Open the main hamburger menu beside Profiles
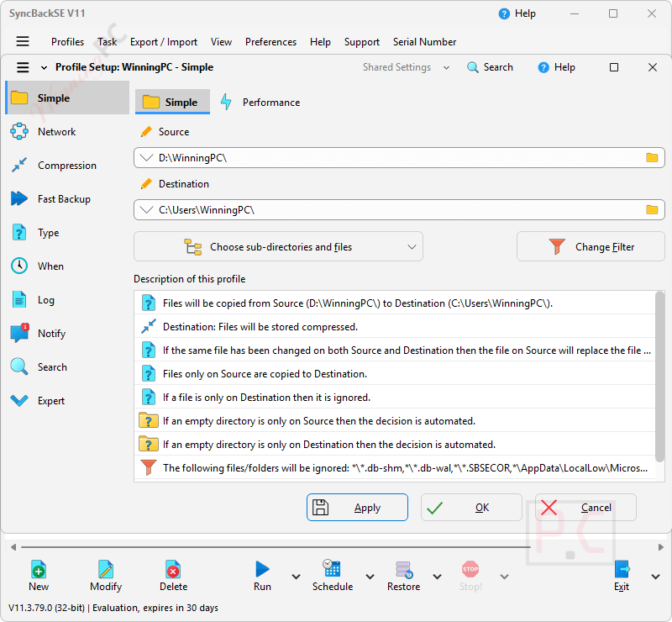672x622 pixels. [23, 41]
